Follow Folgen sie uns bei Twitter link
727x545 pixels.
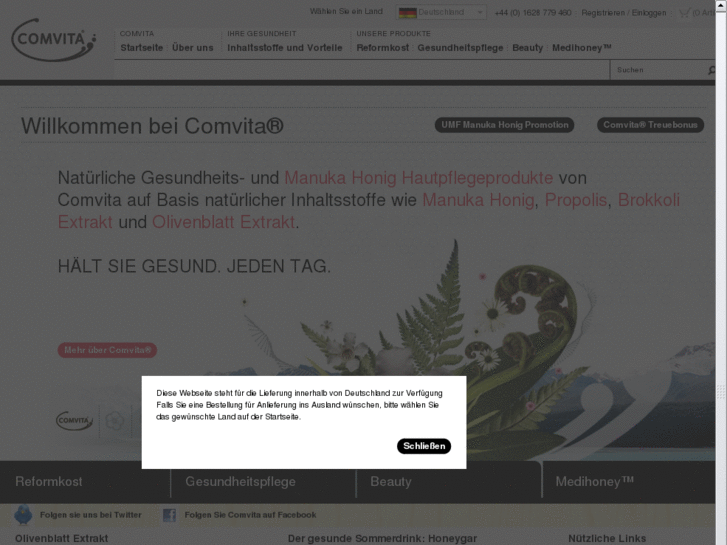click(90, 515)
